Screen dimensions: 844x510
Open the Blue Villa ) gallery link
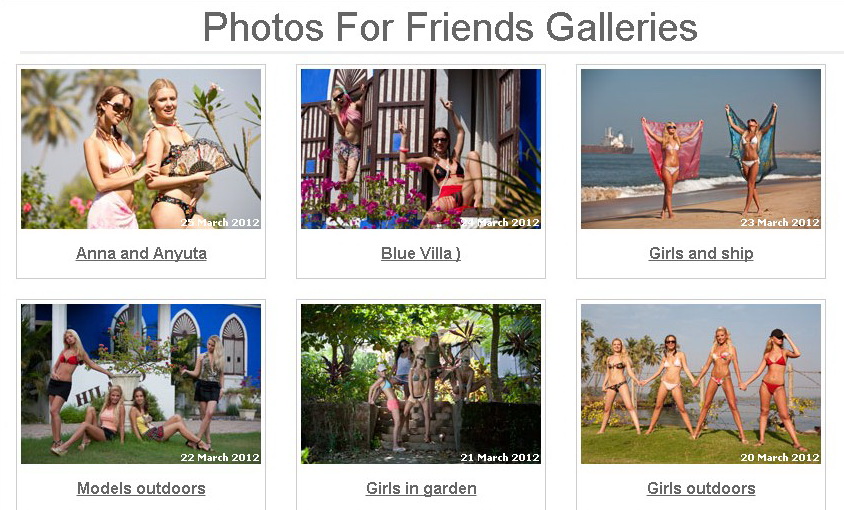point(421,253)
